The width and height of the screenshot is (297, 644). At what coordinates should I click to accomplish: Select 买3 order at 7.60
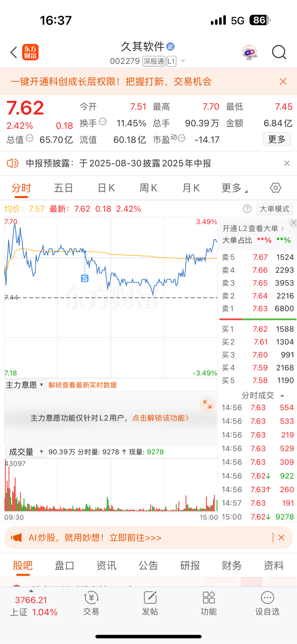pos(258,355)
